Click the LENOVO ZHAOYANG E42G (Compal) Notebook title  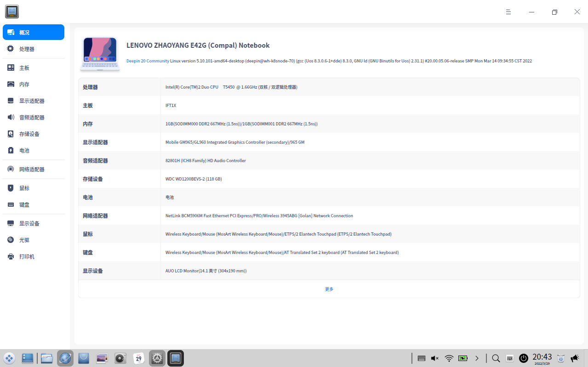click(x=198, y=45)
